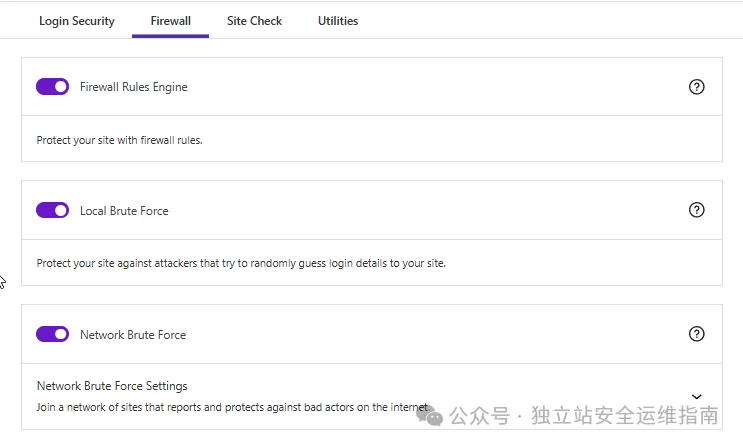
Task: Open the Site Check tab
Action: tap(254, 21)
